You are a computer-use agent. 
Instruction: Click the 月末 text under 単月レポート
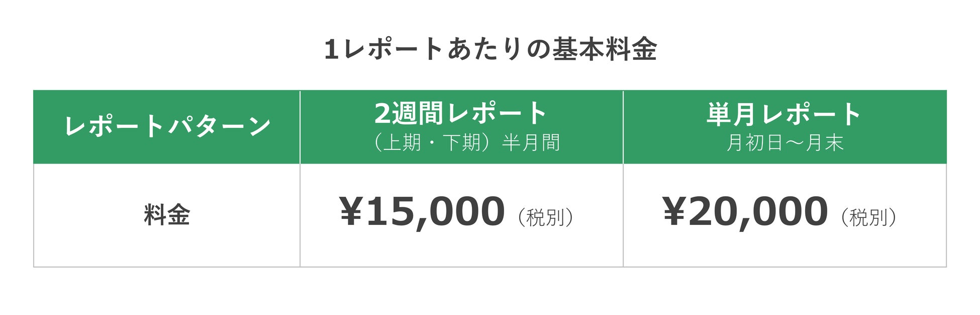pos(824,143)
